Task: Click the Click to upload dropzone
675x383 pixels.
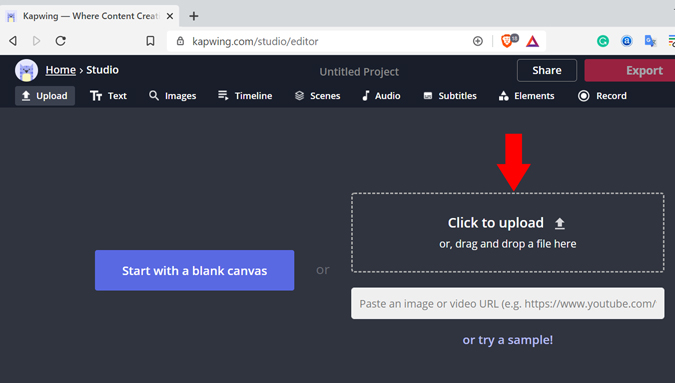Action: pos(508,232)
